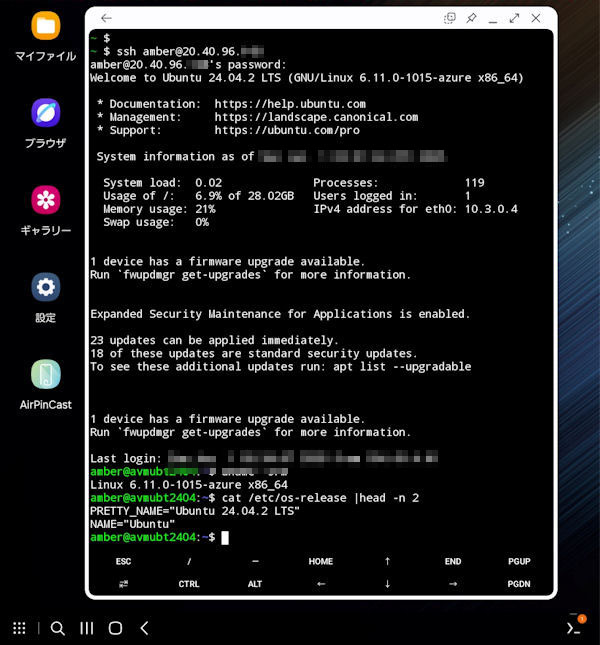This screenshot has width=600, height=645.
Task: Click the terminal prompt cursor line
Action: coord(160,537)
